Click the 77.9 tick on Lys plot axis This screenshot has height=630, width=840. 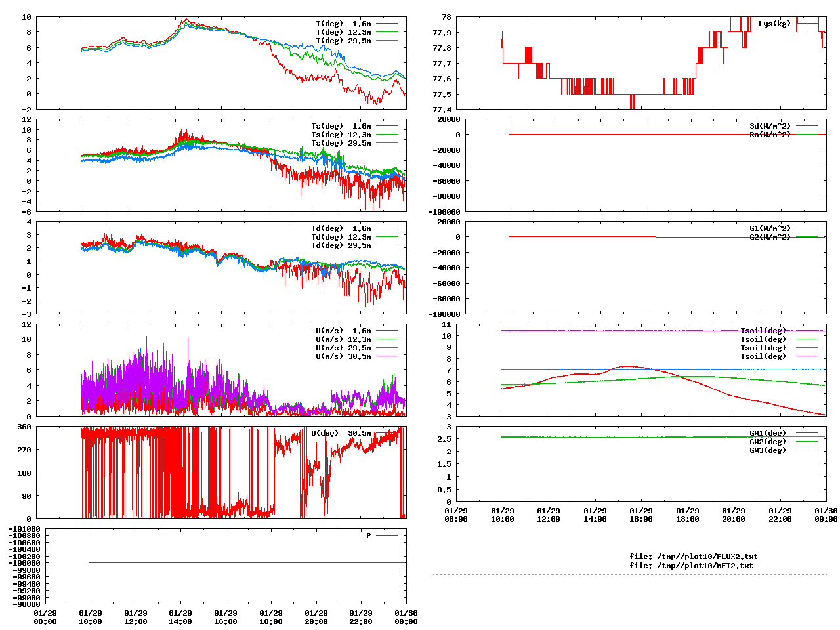pos(442,33)
